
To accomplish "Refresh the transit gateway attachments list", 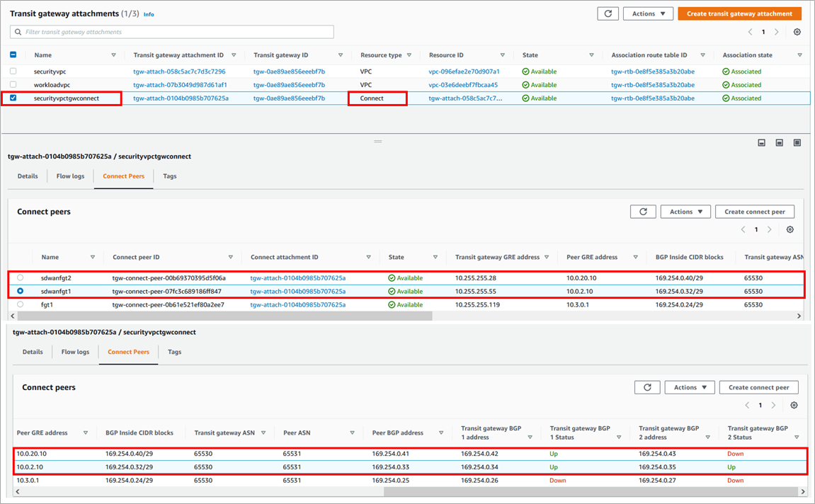I will point(608,13).
